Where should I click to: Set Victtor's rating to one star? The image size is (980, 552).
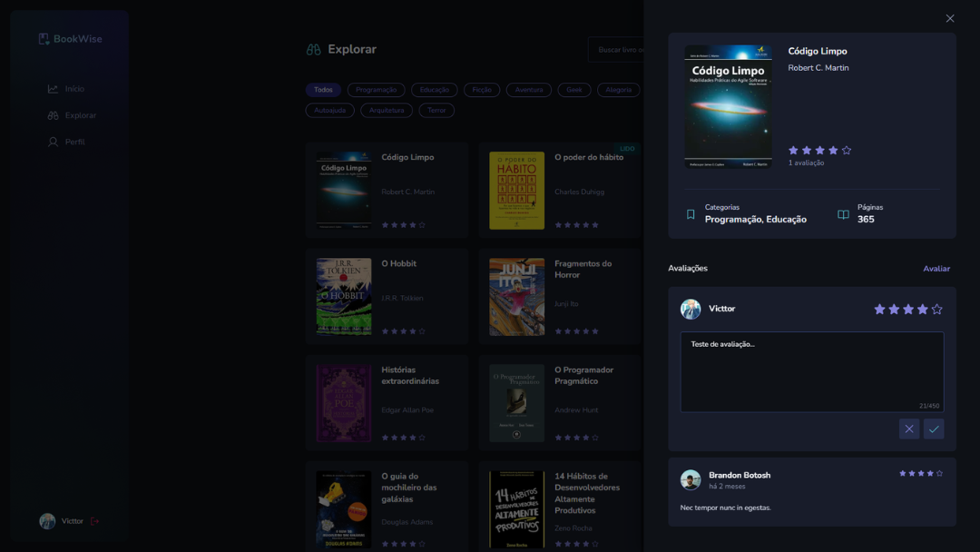tap(879, 310)
